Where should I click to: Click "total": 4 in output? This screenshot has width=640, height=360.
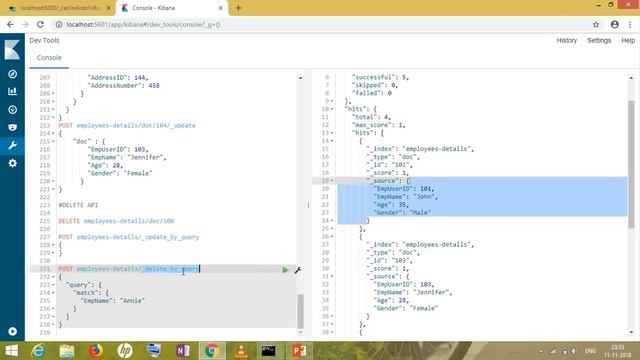(371, 117)
